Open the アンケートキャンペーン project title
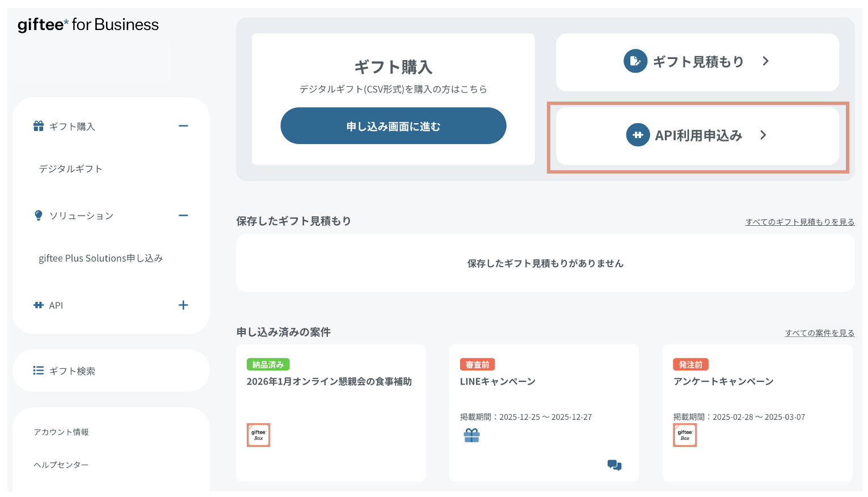The image size is (868, 497). (723, 381)
